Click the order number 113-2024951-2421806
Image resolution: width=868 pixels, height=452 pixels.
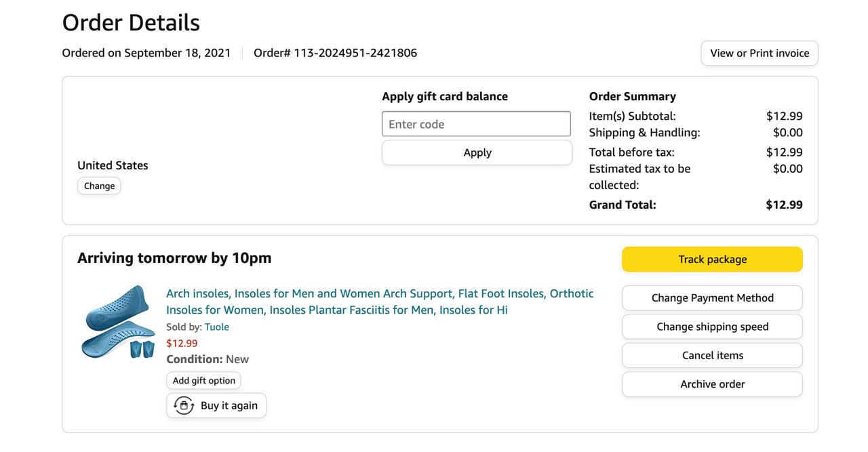(x=355, y=53)
